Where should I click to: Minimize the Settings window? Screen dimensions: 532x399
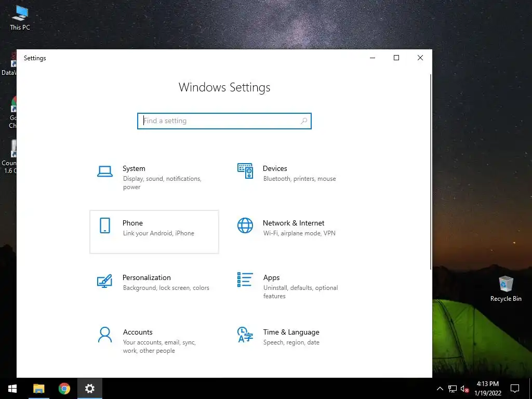[x=373, y=58]
